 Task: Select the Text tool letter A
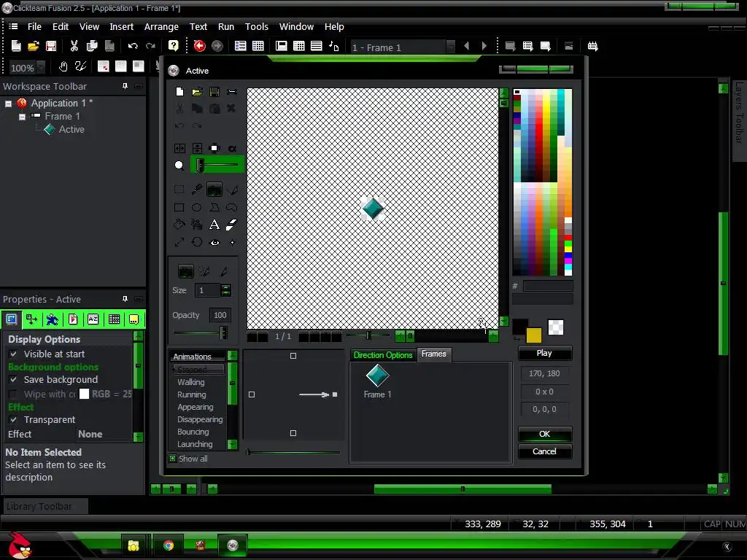click(214, 225)
